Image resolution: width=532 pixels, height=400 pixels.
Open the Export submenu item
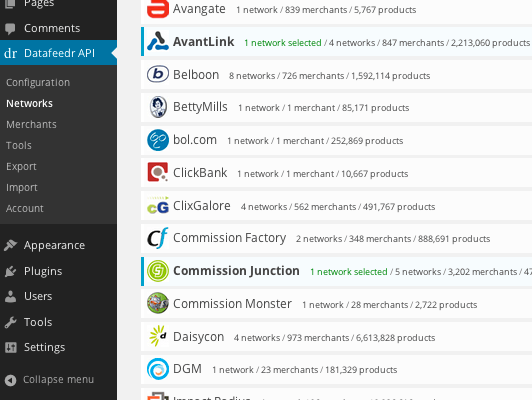pyautogui.click(x=21, y=167)
